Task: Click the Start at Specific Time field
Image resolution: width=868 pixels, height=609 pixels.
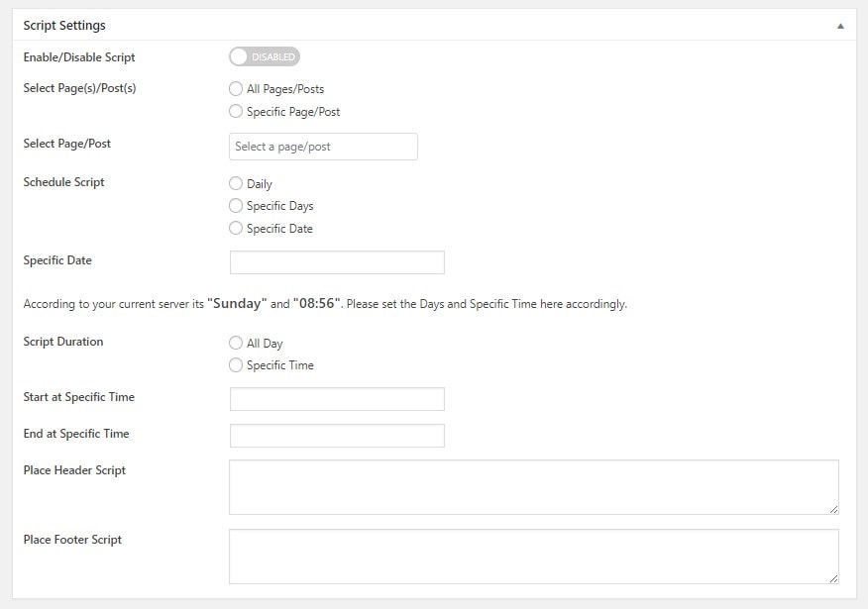Action: tap(337, 399)
